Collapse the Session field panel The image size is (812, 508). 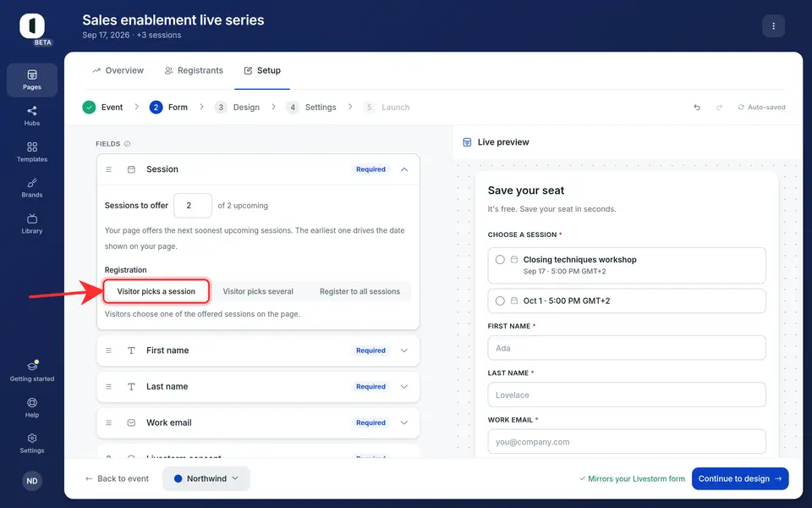[x=404, y=169]
